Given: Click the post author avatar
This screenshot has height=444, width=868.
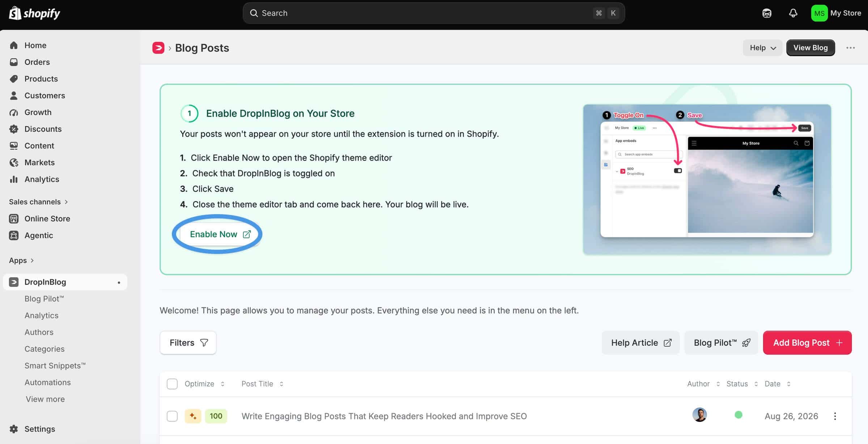Looking at the screenshot, I should (699, 415).
